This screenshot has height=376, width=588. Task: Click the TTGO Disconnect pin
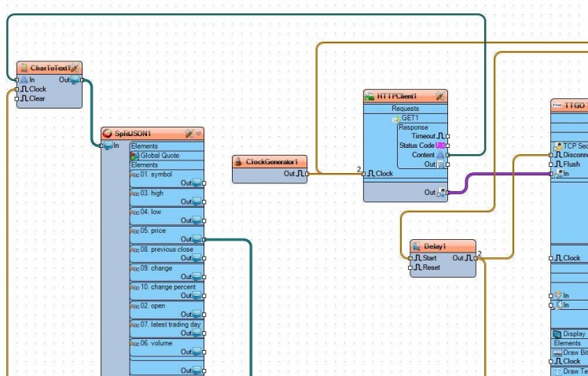click(x=551, y=155)
